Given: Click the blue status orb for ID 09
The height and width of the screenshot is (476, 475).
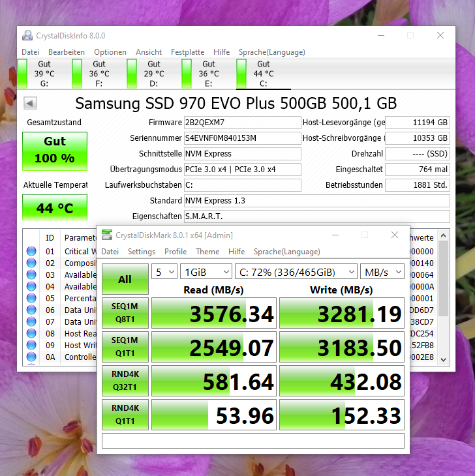Looking at the screenshot, I should tap(31, 345).
